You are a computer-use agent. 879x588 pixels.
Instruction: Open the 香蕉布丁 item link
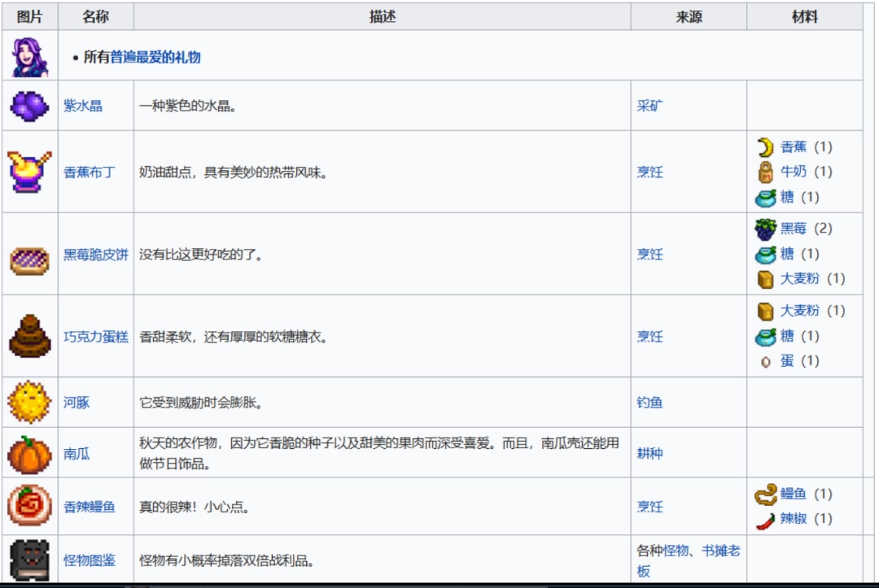point(90,172)
